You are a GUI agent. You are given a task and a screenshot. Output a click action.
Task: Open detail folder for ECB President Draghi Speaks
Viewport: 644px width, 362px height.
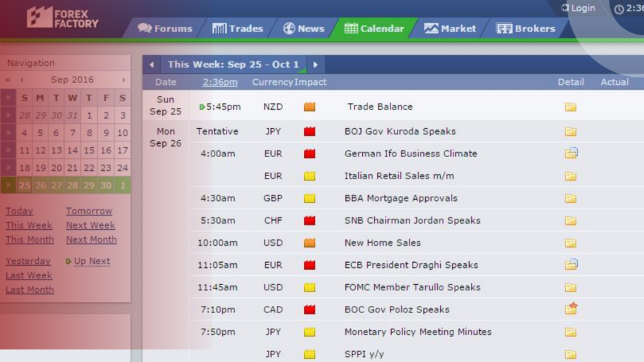click(571, 265)
